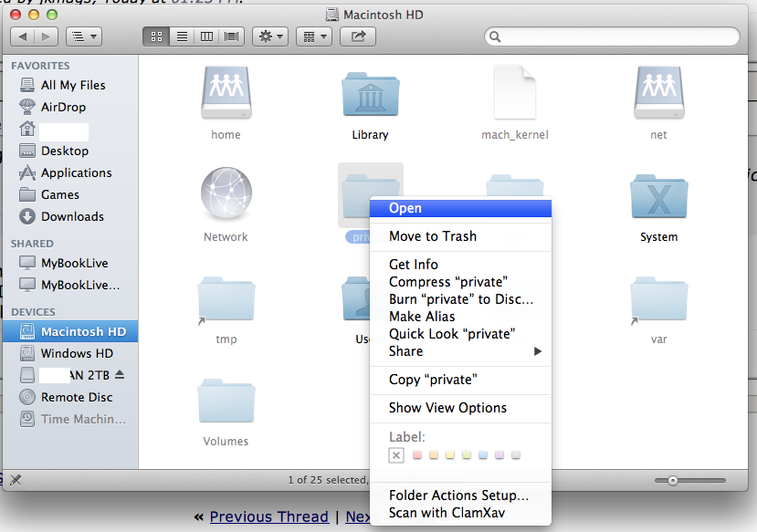
Task: Choose Scan with ClamXav
Action: (460, 513)
